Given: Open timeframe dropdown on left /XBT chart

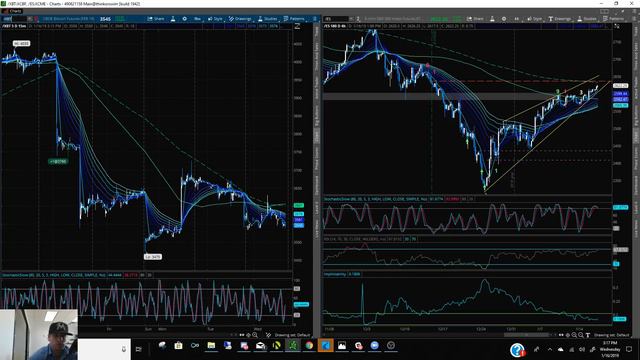Looking at the screenshot, I should (197, 19).
